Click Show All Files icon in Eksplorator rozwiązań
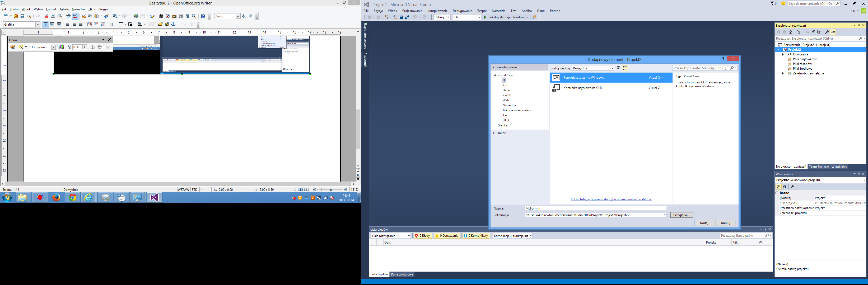The height and width of the screenshot is (285, 868). [x=819, y=32]
